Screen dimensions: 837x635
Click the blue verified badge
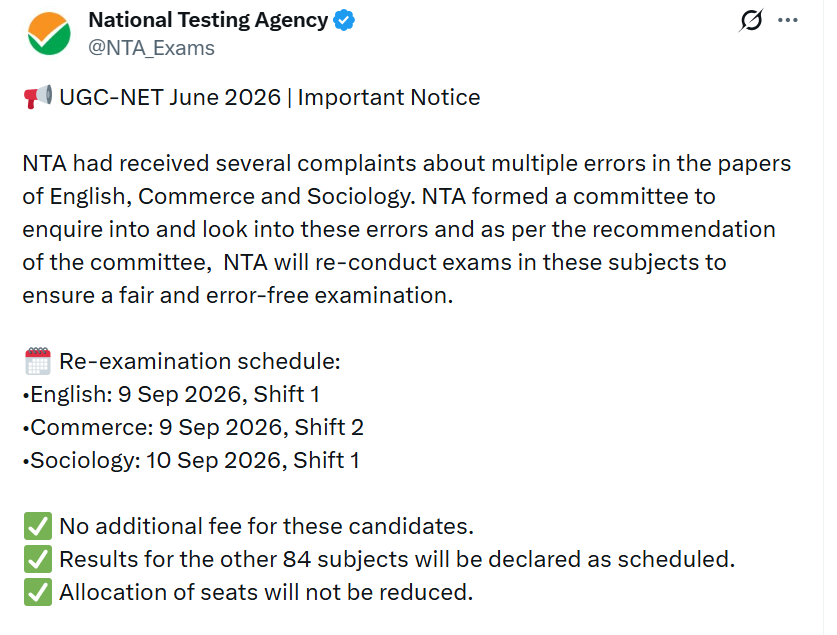[344, 20]
